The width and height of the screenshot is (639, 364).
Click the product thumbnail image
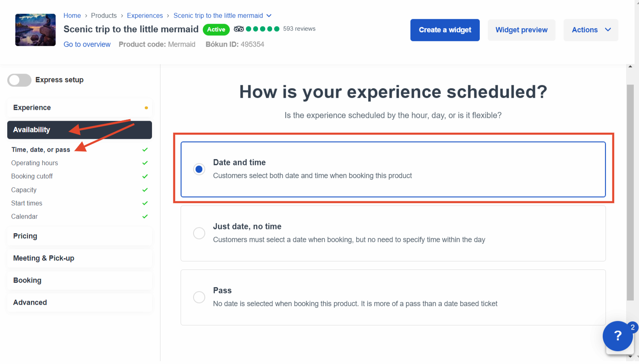[x=35, y=30]
